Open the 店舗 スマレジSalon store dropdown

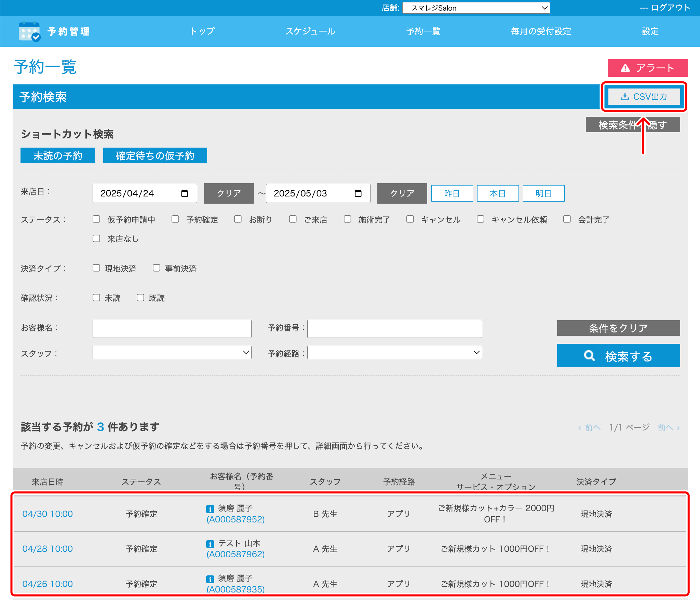click(476, 8)
